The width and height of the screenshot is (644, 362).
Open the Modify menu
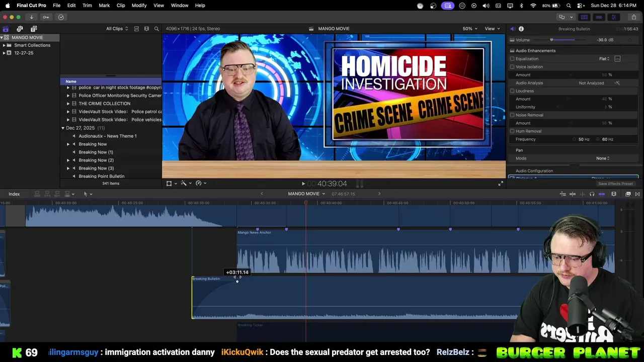coord(139,6)
